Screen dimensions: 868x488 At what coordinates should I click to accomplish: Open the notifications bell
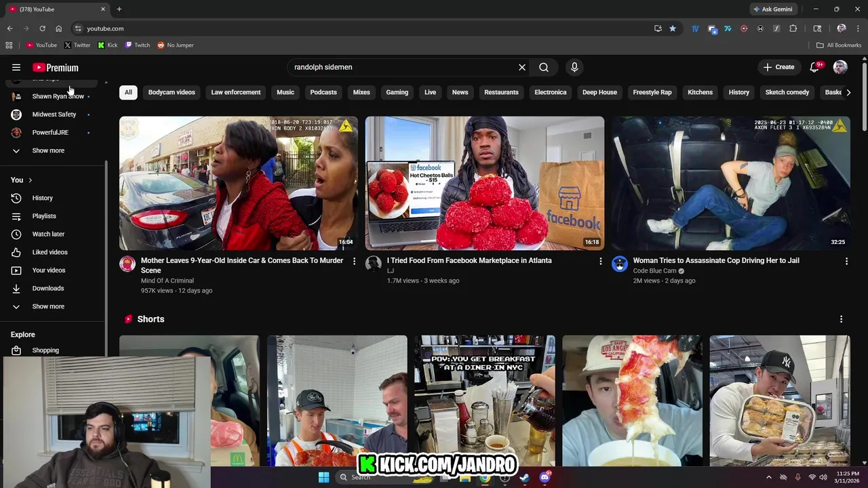click(815, 67)
